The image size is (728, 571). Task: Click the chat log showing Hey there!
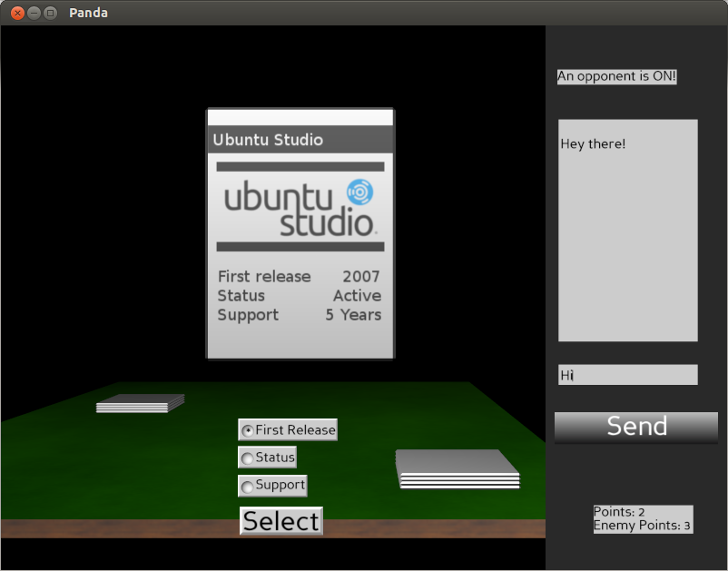click(628, 231)
